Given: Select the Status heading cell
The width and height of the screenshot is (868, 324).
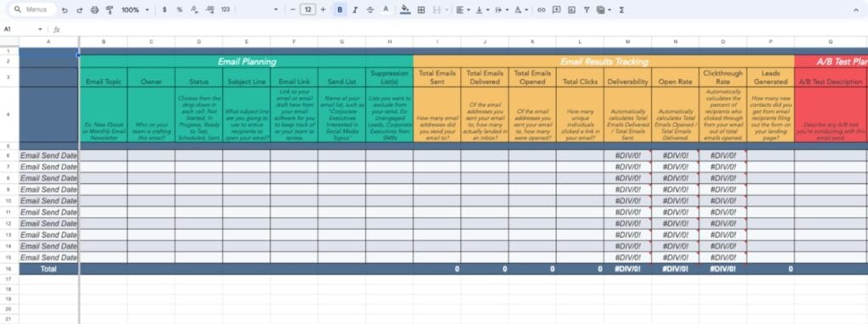Looking at the screenshot, I should [x=198, y=77].
